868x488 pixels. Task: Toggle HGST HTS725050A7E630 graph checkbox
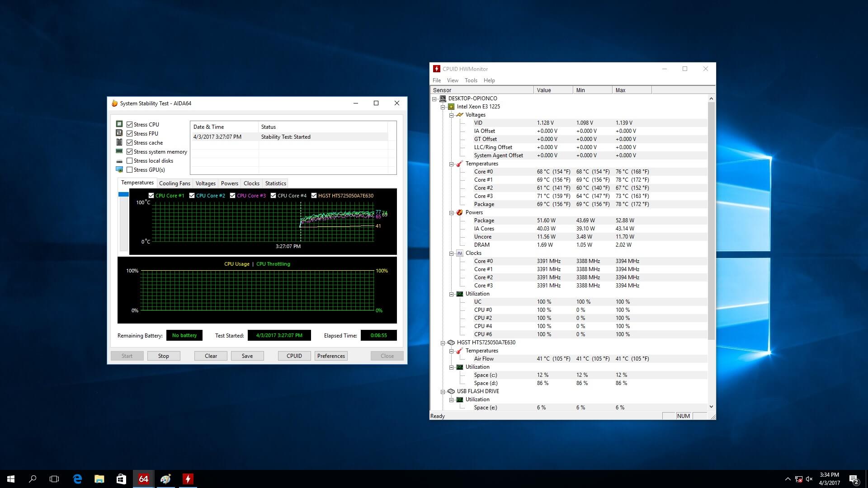[314, 195]
